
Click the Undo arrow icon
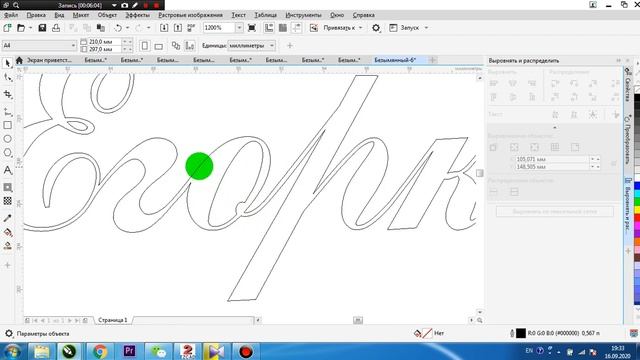click(x=118, y=28)
